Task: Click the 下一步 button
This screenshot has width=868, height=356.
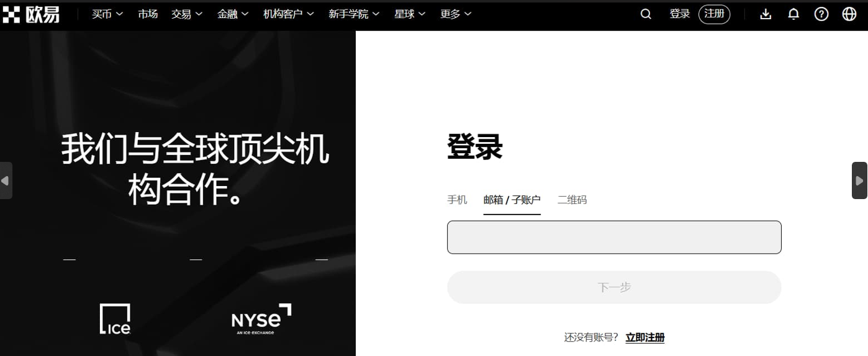Action: tap(614, 287)
